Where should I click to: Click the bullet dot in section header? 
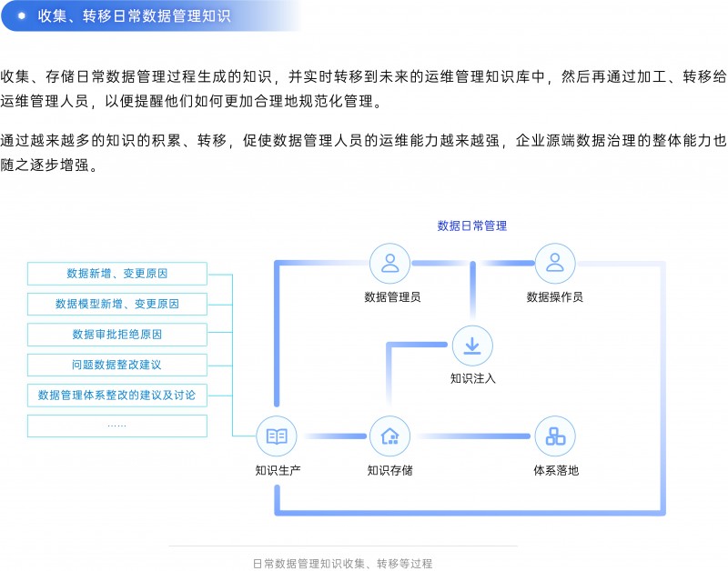[22, 15]
